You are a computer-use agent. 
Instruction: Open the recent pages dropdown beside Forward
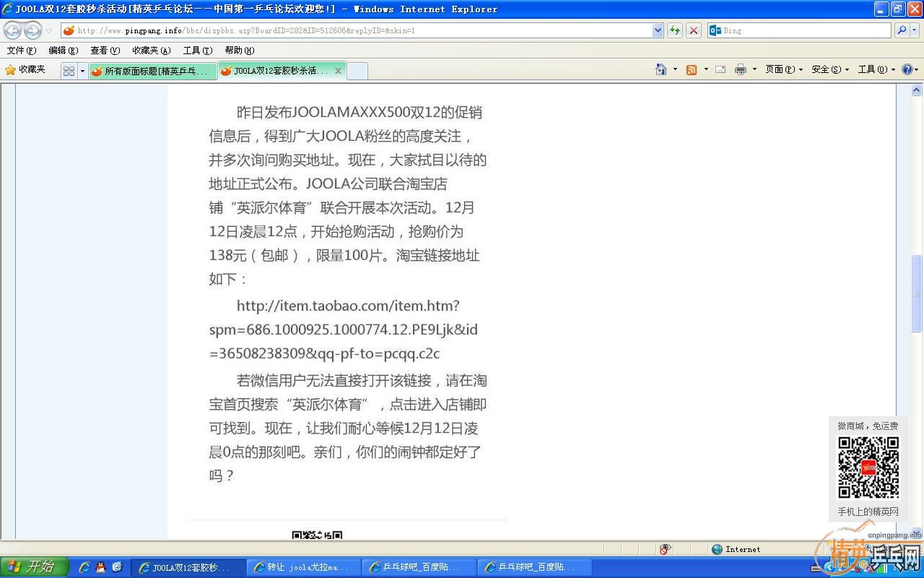(x=49, y=31)
